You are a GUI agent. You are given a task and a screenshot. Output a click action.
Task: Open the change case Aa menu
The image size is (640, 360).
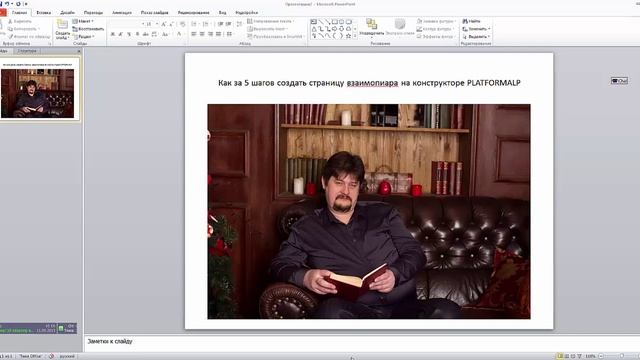point(165,34)
